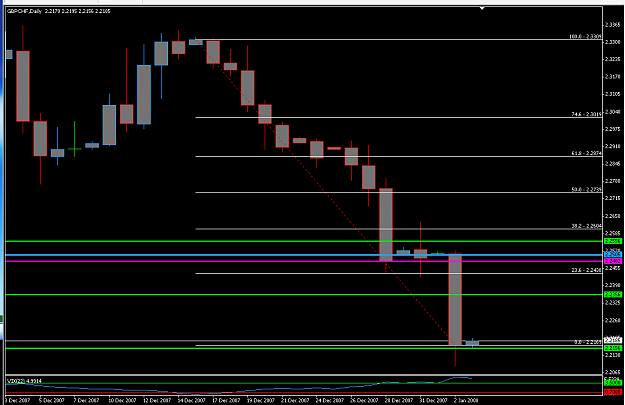
Task: Click the 17 Dec 2007 date label
Action: click(x=226, y=400)
